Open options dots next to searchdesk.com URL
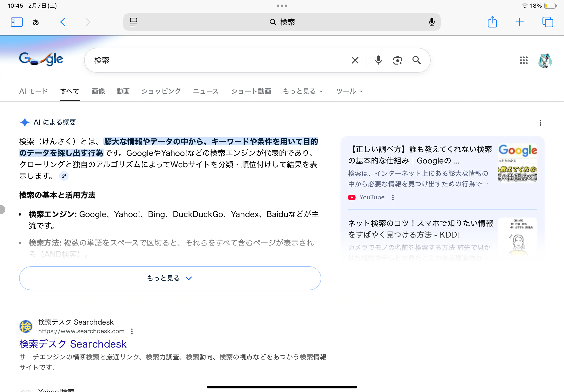 pyautogui.click(x=132, y=331)
